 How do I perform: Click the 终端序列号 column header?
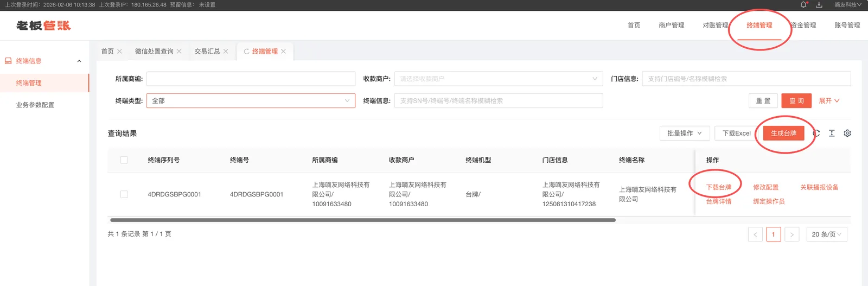tap(164, 160)
